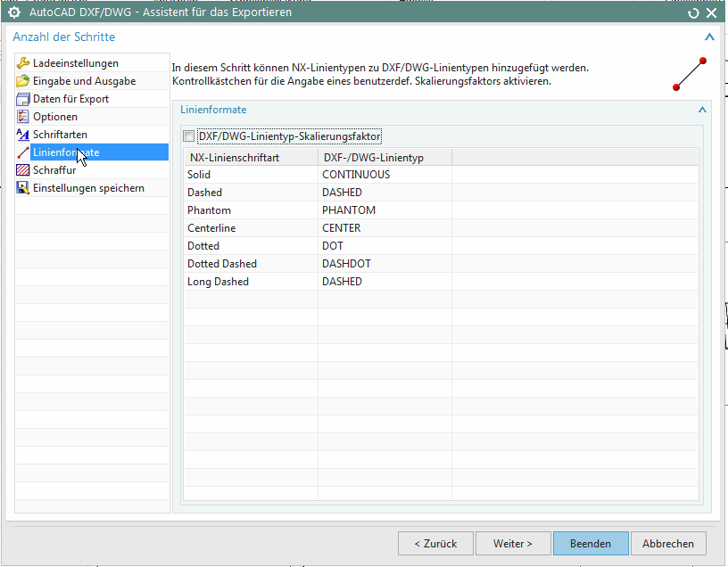The width and height of the screenshot is (728, 567).
Task: Click the red line icon beside Linienformate
Action: 23,152
